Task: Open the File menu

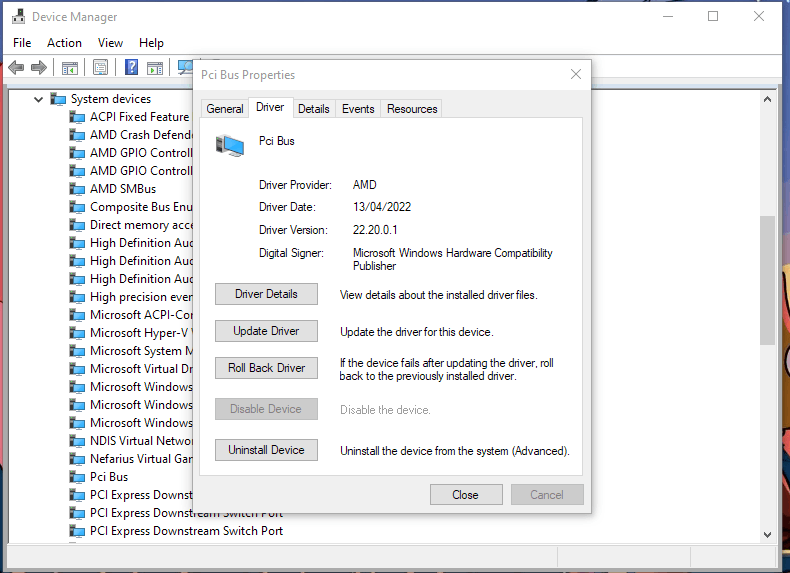Action: tap(22, 43)
